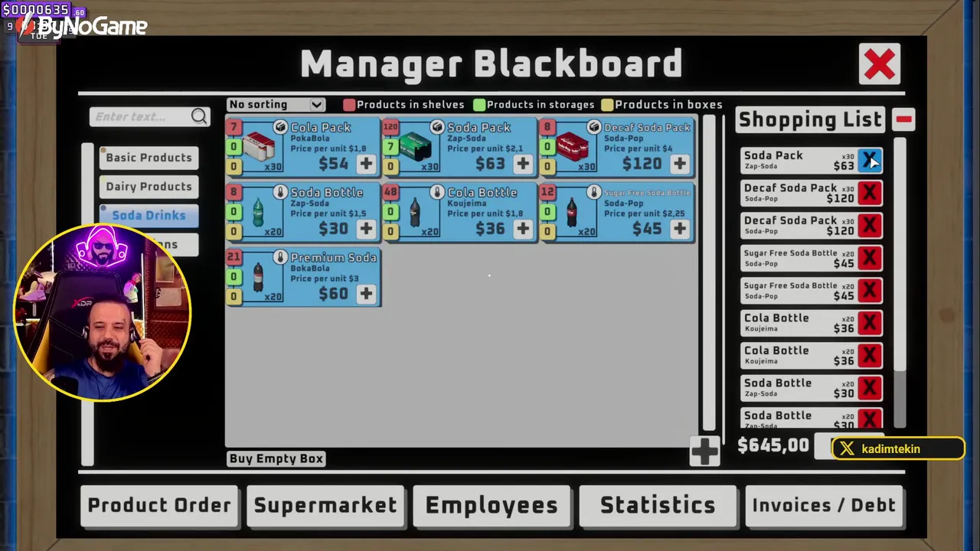Click the search magnifier icon
This screenshot has height=551, width=980.
tap(199, 116)
